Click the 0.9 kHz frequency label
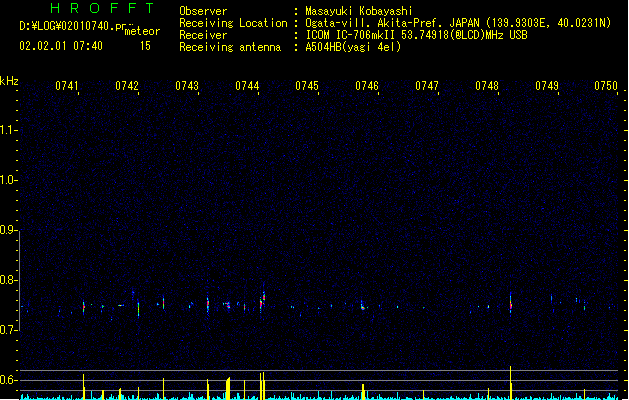The height and width of the screenshot is (400, 629). pyautogui.click(x=8, y=230)
